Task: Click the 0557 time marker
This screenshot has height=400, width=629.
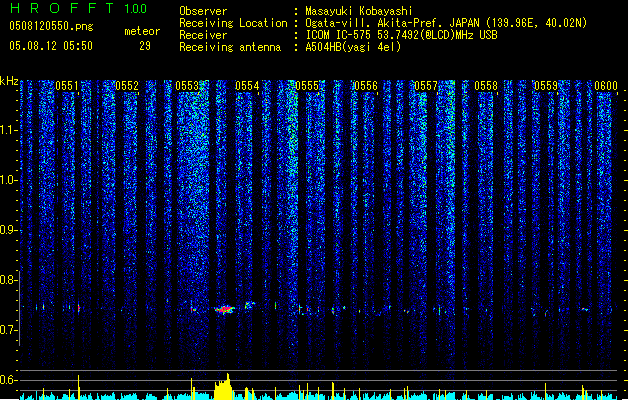Action: [x=426, y=86]
